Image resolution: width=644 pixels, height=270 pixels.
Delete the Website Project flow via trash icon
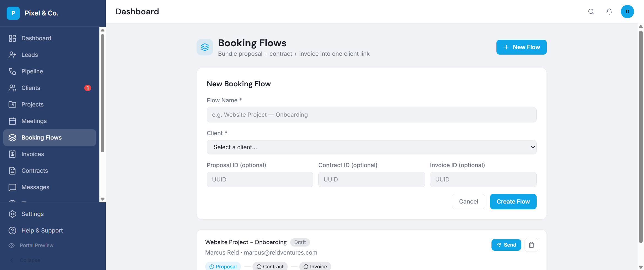[531, 245]
